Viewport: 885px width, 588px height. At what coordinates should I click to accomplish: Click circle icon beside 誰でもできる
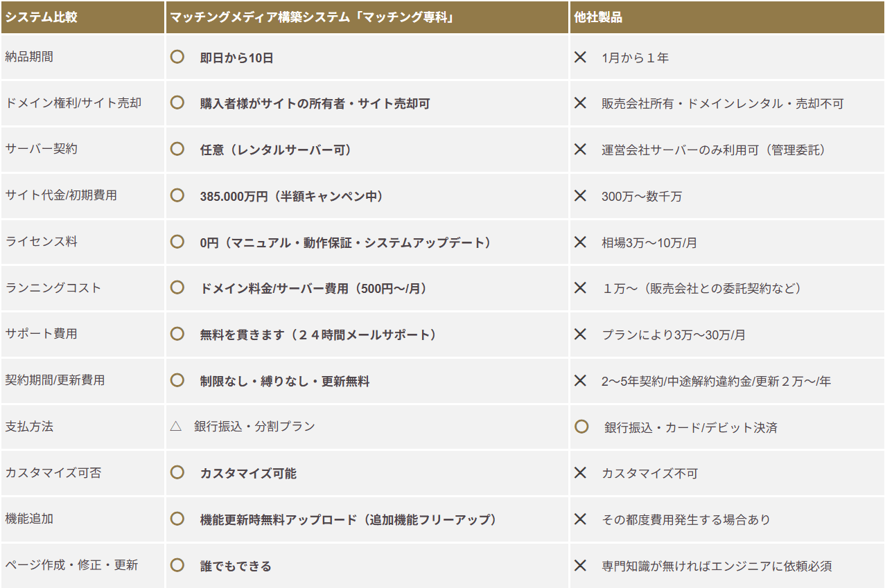(x=177, y=565)
